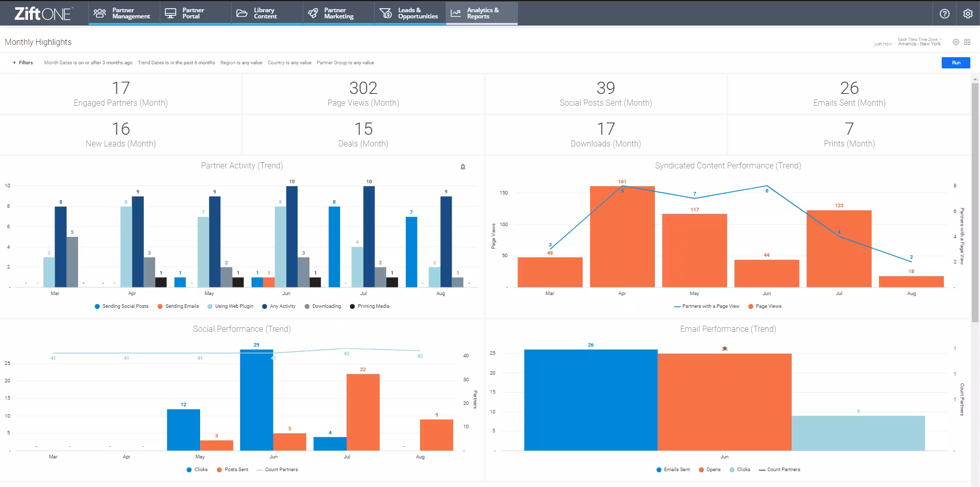Open the Each Tile's Time Zone dropdown
980x487 pixels.
click(919, 40)
